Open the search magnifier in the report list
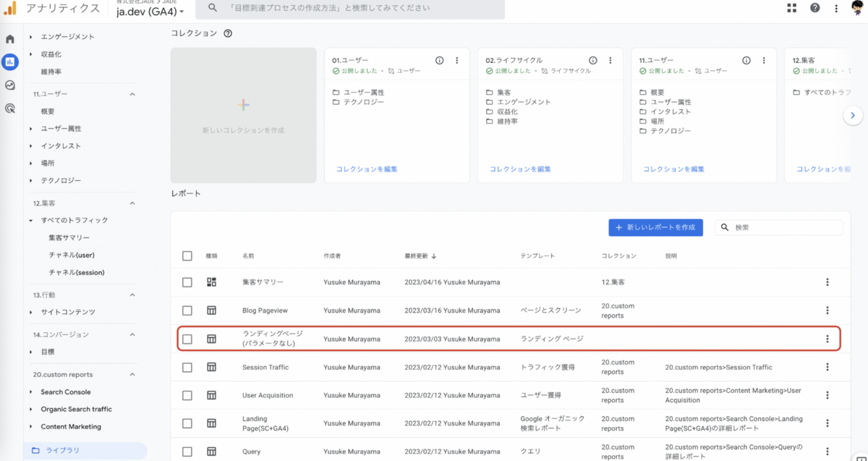This screenshot has width=868, height=461. click(725, 227)
